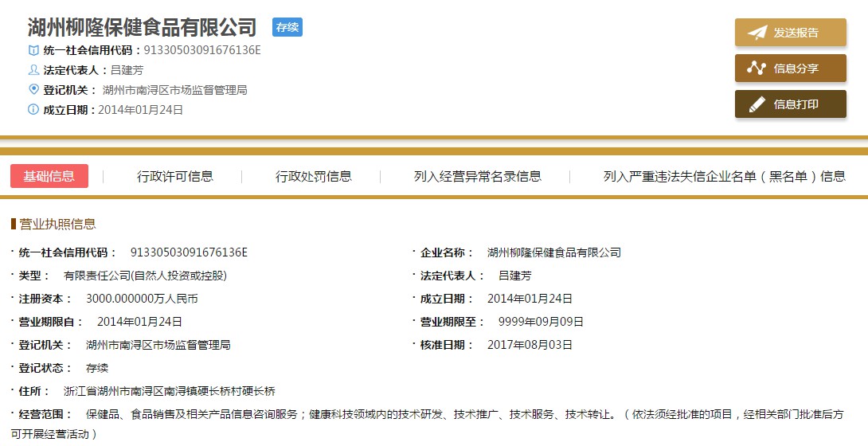
Task: Click the 企业名称 value in license info
Action: tap(553, 252)
